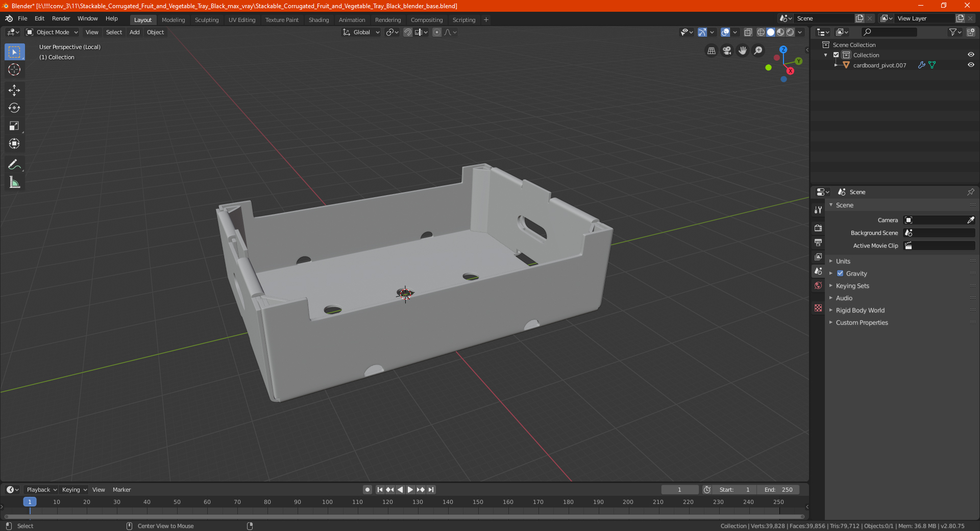Jump to previous keyframe
This screenshot has height=531, width=980.
point(390,490)
